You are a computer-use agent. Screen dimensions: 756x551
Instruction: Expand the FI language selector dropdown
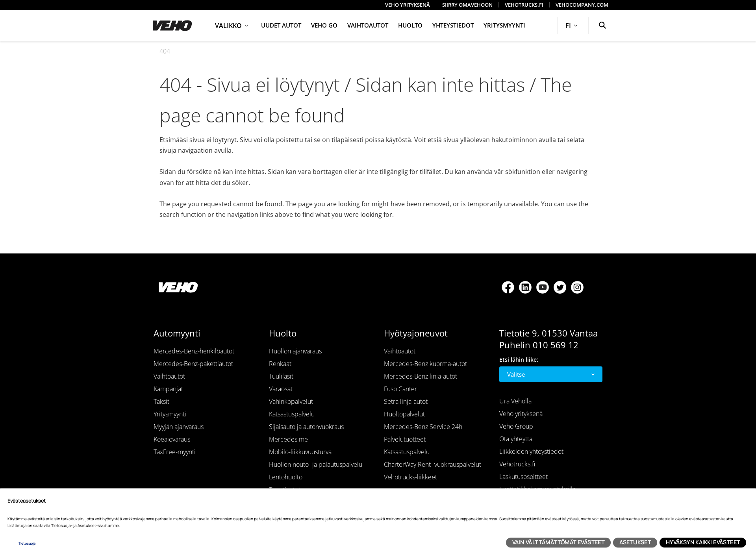[571, 25]
